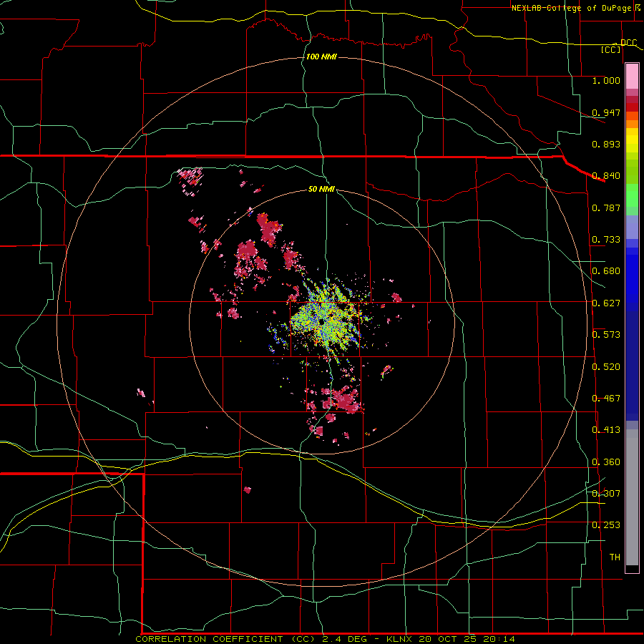This screenshot has height=644, width=644.
Task: Click the [CC] color scale heading
Action: [x=611, y=49]
